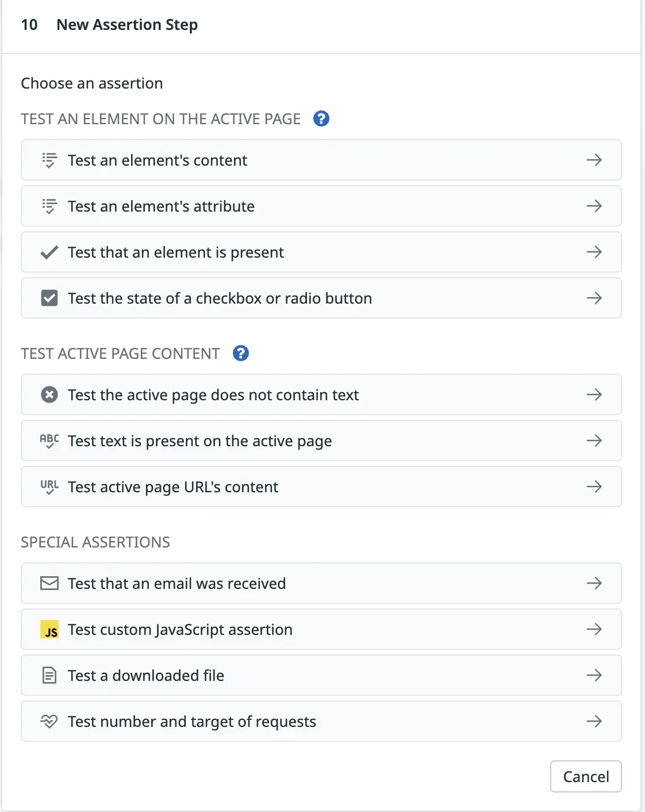Viewport: 645px width, 812px height.
Task: Click the X-circle icon for page does not contain text
Action: tap(49, 394)
